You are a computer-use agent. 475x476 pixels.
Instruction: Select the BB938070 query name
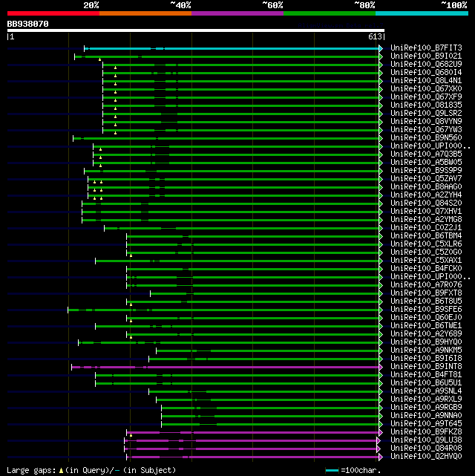click(27, 24)
